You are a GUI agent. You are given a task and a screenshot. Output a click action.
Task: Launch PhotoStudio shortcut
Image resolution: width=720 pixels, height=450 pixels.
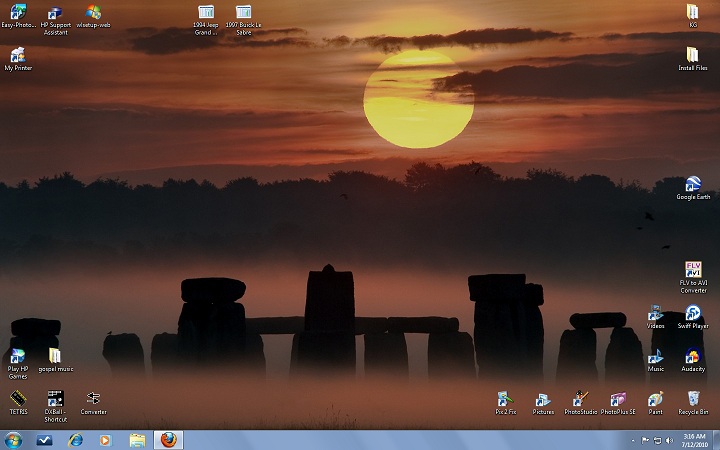click(x=580, y=403)
